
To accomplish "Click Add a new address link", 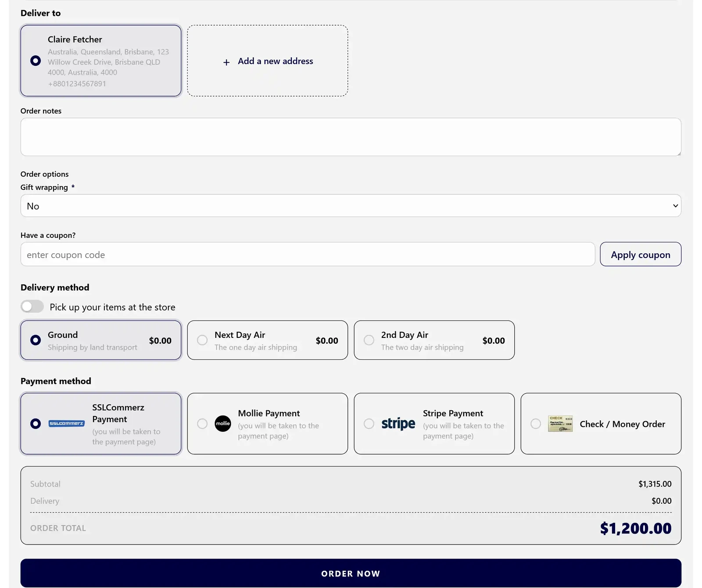I will pyautogui.click(x=276, y=61).
